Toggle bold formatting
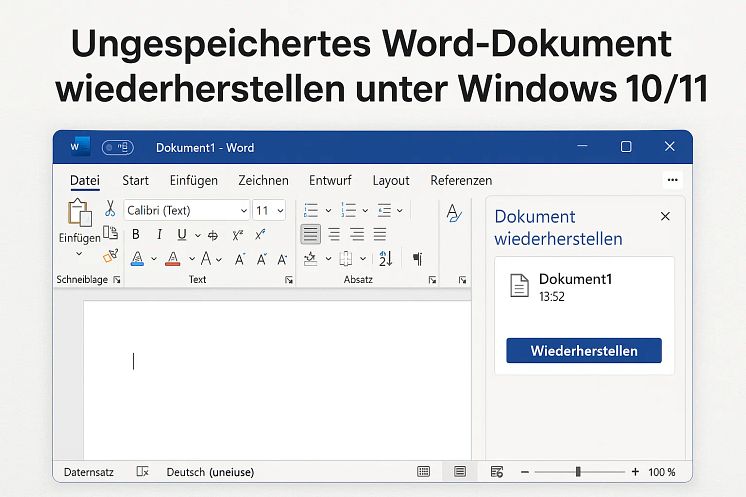746x497 pixels. point(136,234)
